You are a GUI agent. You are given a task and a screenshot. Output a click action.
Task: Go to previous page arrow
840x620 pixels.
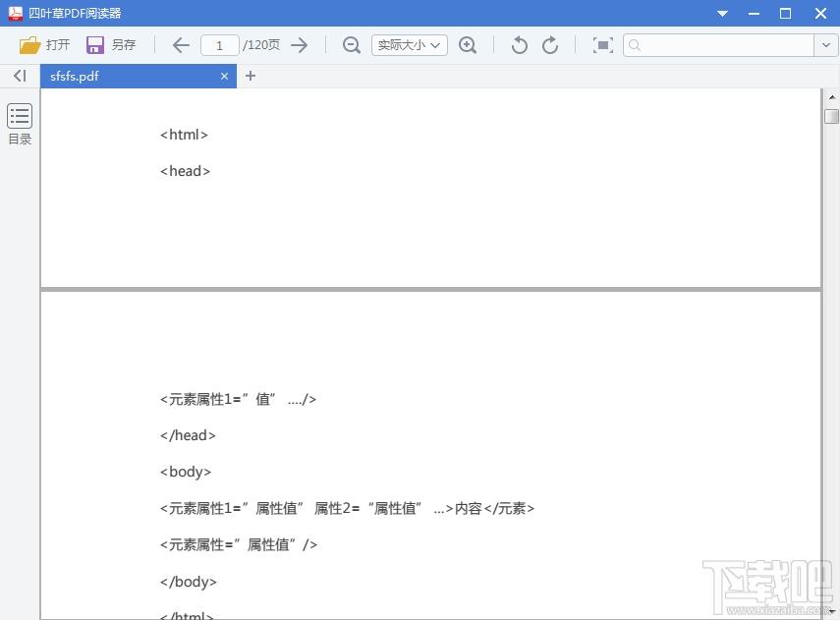[x=181, y=45]
